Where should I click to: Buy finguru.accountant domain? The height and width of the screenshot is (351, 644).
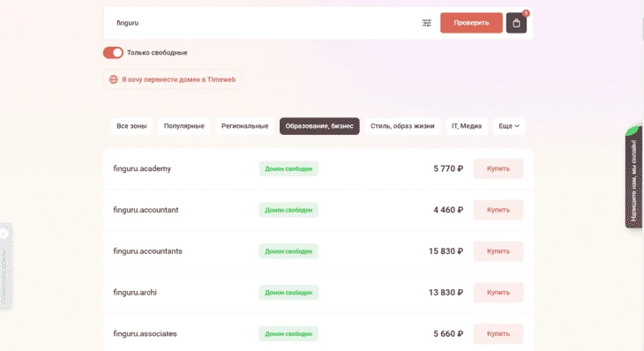point(498,210)
